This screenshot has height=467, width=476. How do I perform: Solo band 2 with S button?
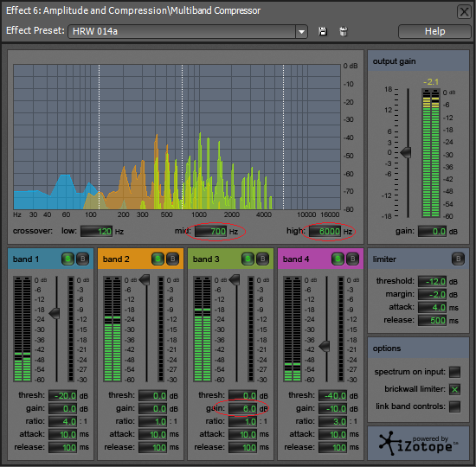(158, 259)
